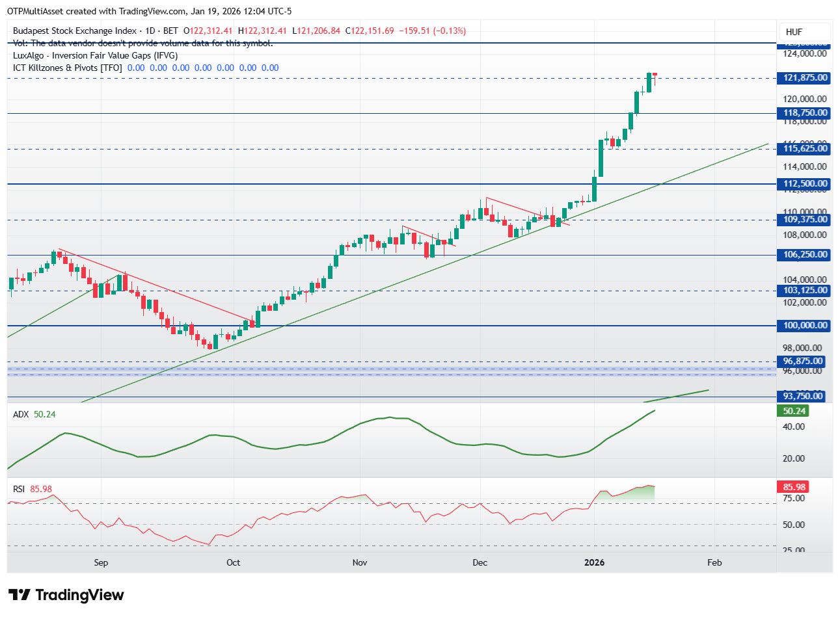This screenshot has width=840, height=617.
Task: Click the Feb label on time axis
Action: 714,562
